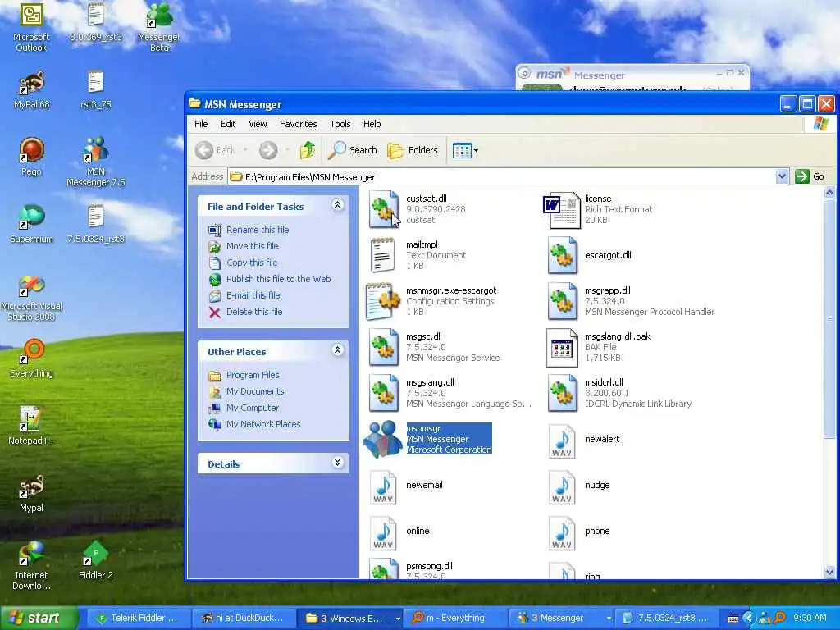Image resolution: width=840 pixels, height=630 pixels.
Task: Open the Back button history dropdown
Action: 246,151
